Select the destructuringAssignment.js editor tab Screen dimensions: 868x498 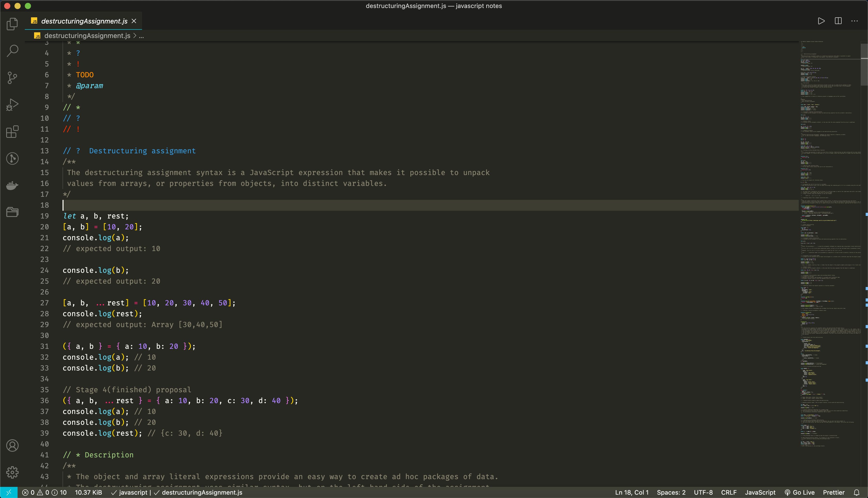pyautogui.click(x=84, y=21)
